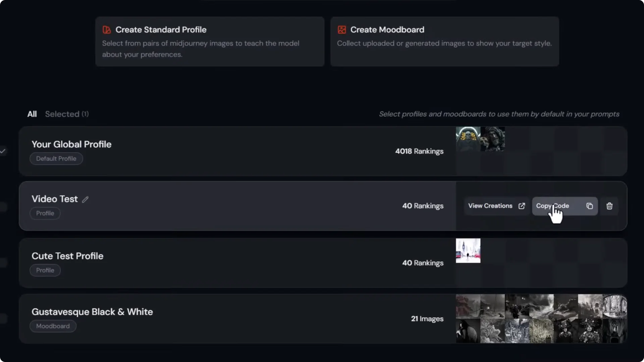Click the edit pencil next to Video Test title

(x=85, y=199)
